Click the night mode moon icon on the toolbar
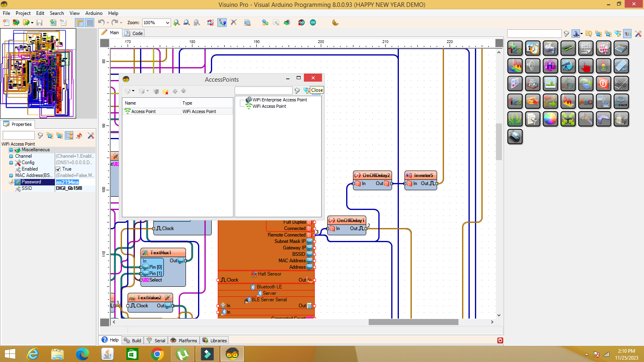Image resolution: width=644 pixels, height=362 pixels. [x=335, y=23]
